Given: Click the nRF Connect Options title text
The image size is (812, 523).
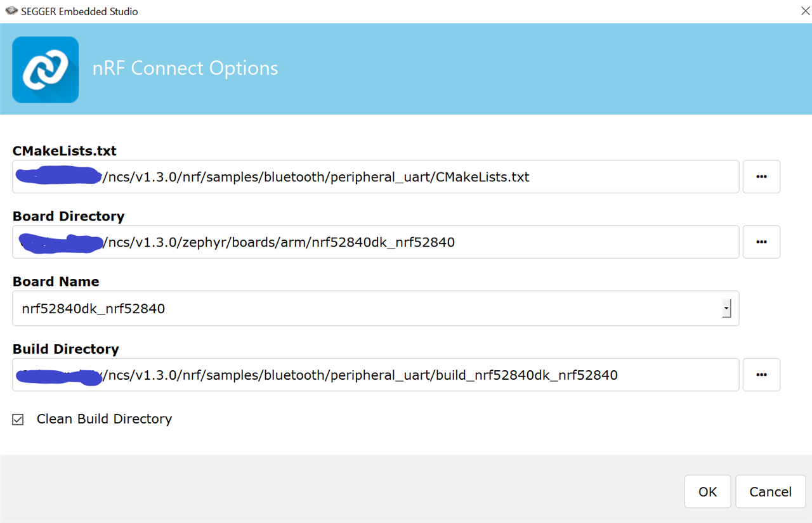Looking at the screenshot, I should (x=185, y=68).
